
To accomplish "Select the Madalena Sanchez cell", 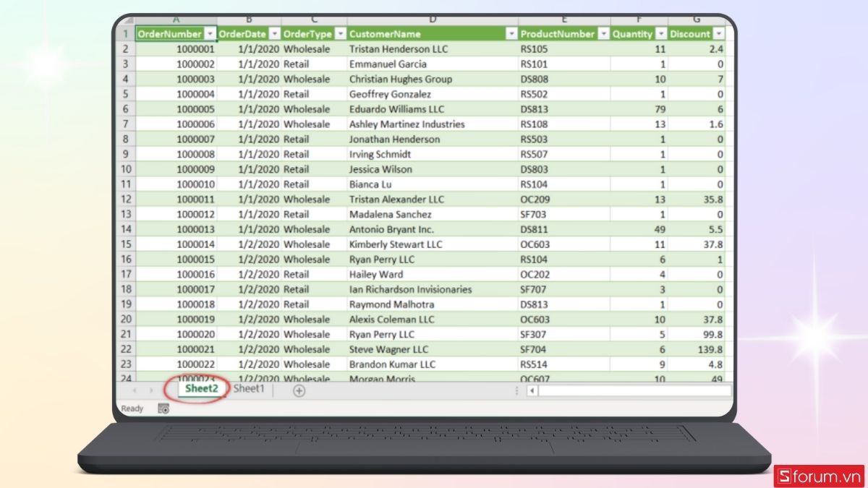I will pos(433,214).
